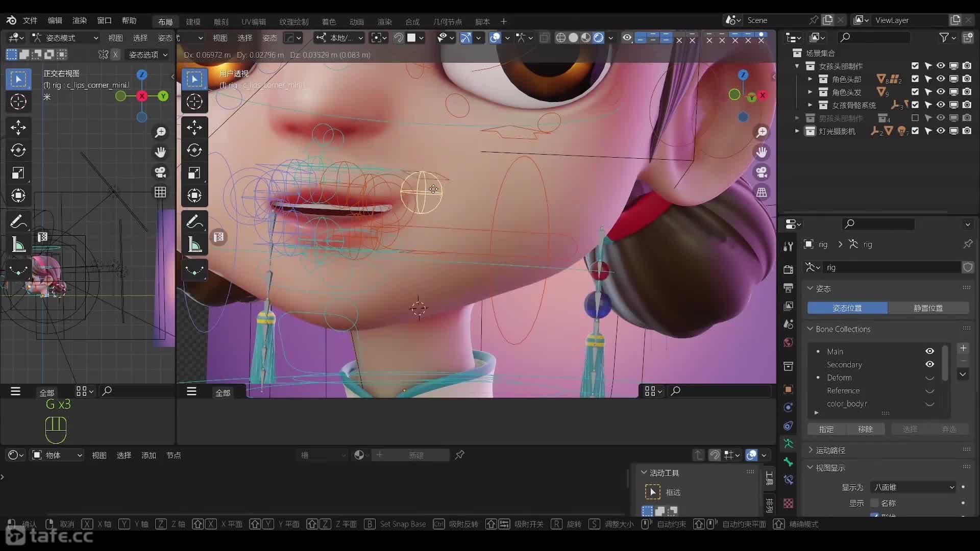Viewport: 980px width, 551px height.
Task: Open the 渲染 menu
Action: pos(80,20)
